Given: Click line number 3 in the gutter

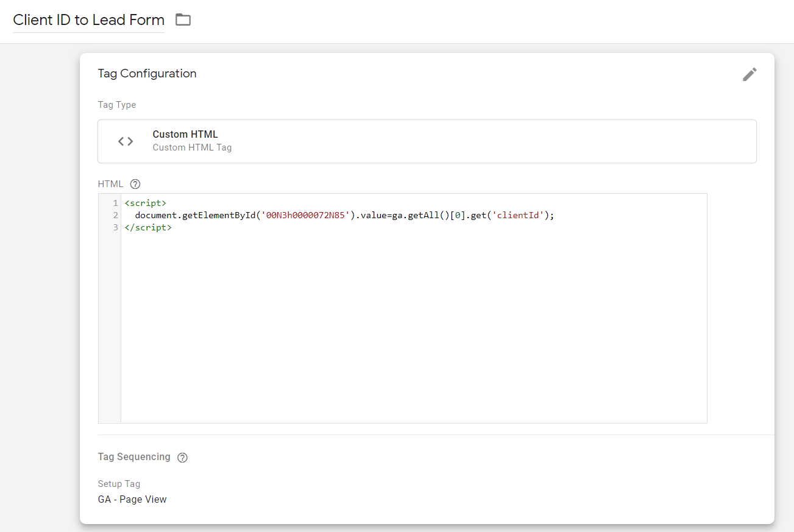Looking at the screenshot, I should tap(116, 227).
